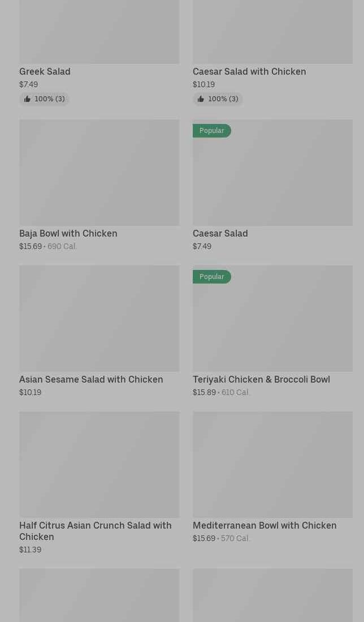Open Half Citrus Asian Crunch Salad photo

click(99, 464)
